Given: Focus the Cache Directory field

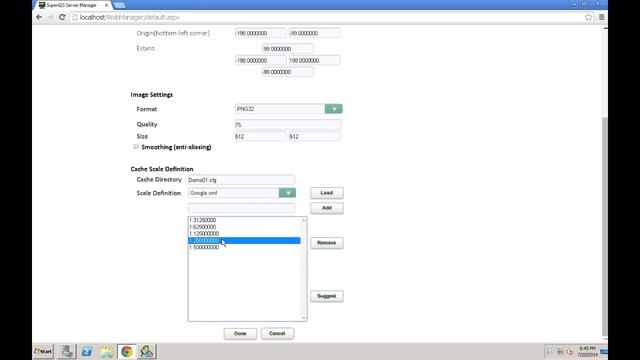Looking at the screenshot, I should click(241, 180).
